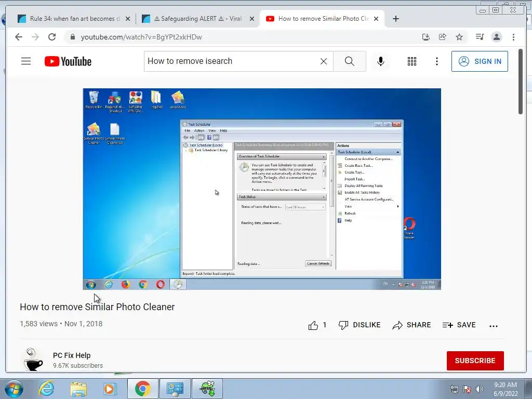Open the Chrome profile avatar
532x399 pixels.
point(497,37)
